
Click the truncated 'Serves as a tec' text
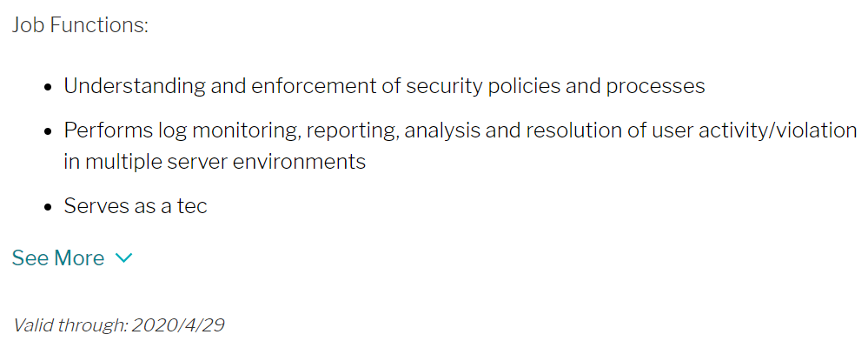[x=136, y=206]
